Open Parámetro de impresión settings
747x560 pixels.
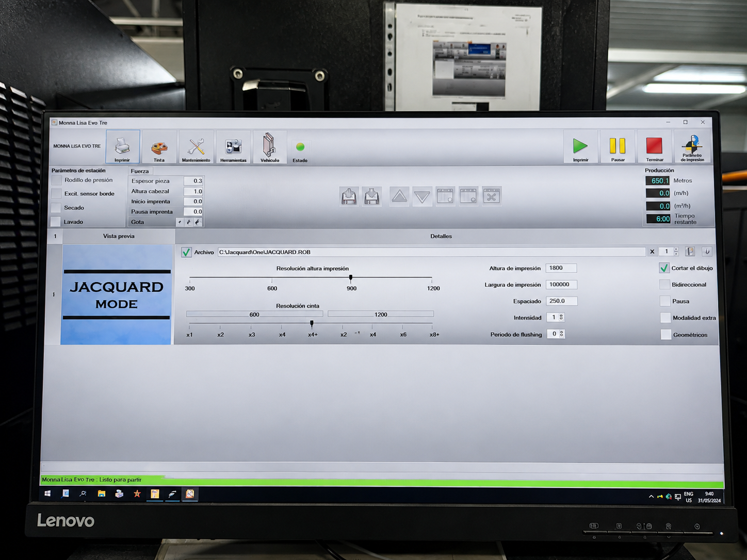[x=692, y=147]
